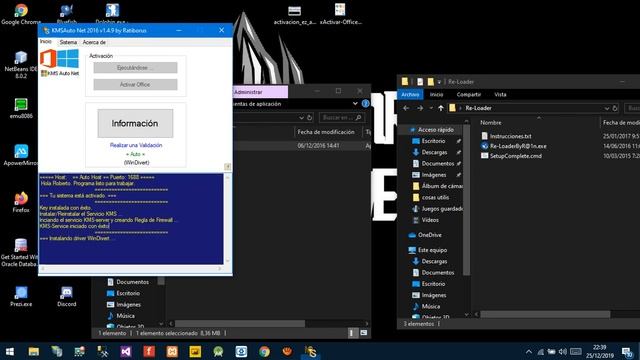This screenshot has width=640, height=360.
Task: Switch to Sistema tab in KMSAuto Net
Action: pos(68,42)
